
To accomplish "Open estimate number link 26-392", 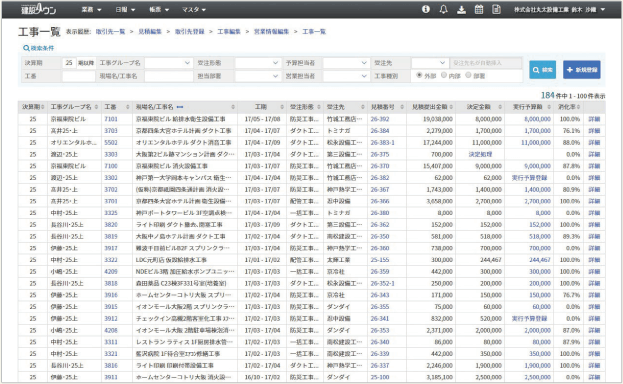I will click(x=380, y=119).
